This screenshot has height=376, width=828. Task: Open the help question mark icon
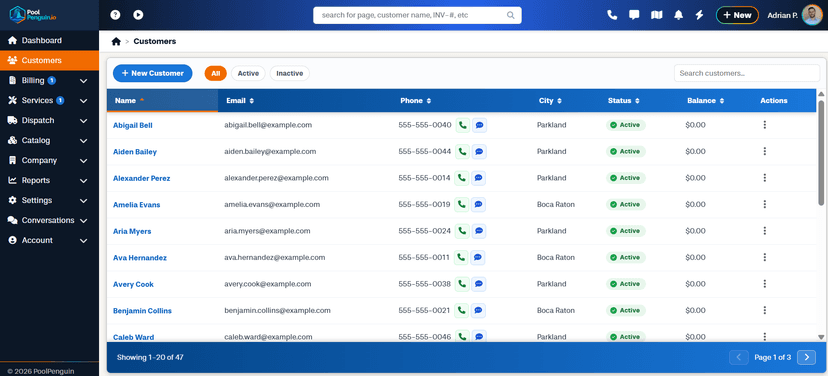115,15
